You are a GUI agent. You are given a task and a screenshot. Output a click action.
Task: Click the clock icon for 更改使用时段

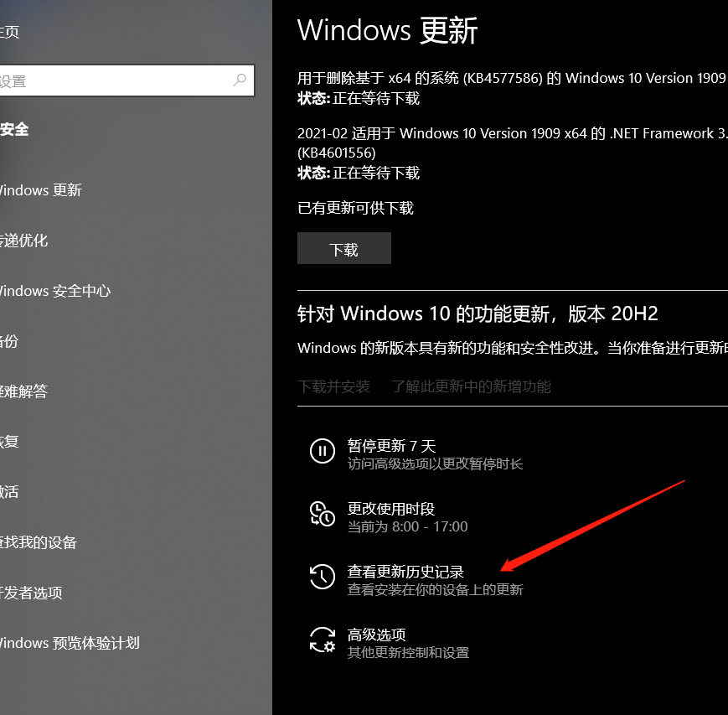pos(323,514)
